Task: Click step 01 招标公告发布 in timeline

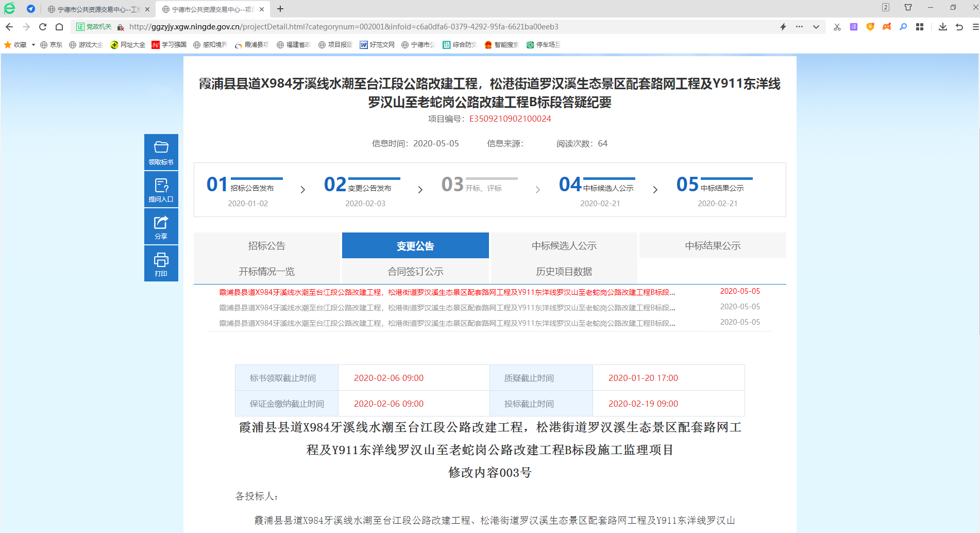Action: [247, 190]
